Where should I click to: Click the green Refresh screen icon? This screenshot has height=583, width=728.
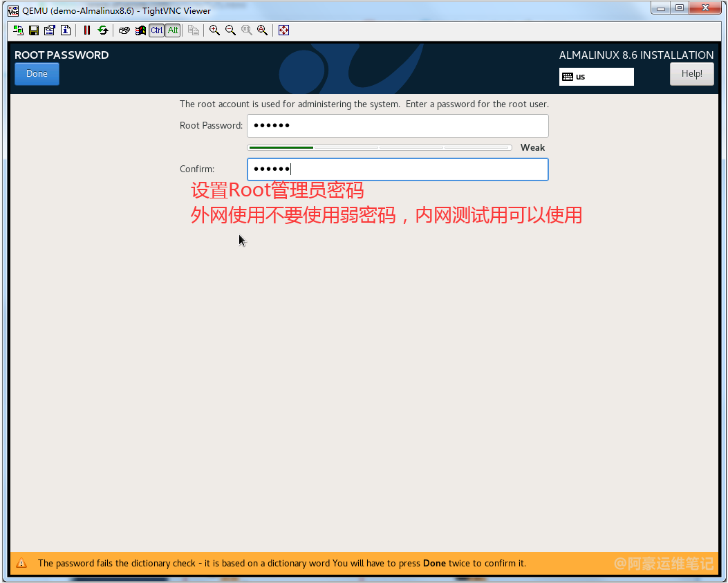pos(102,30)
